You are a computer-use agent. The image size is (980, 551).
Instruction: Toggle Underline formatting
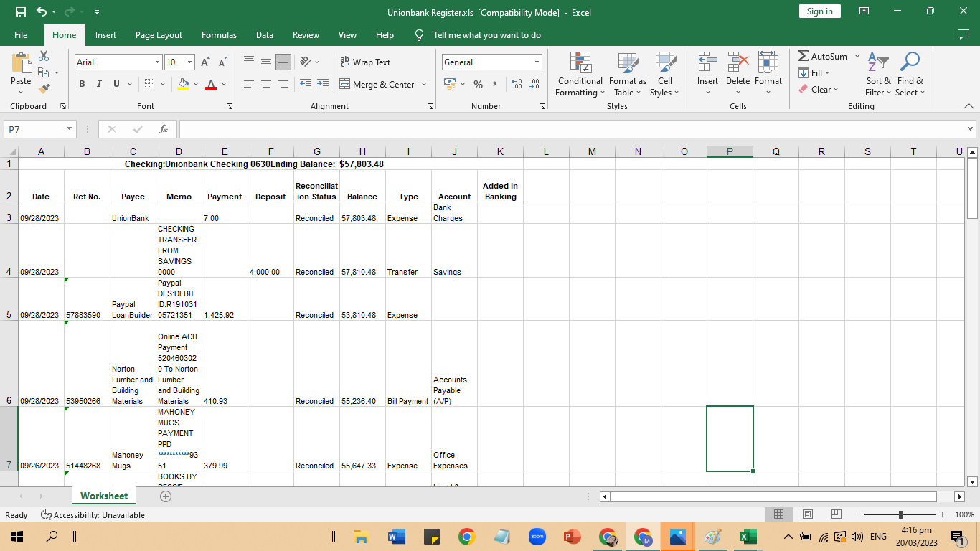pos(116,84)
